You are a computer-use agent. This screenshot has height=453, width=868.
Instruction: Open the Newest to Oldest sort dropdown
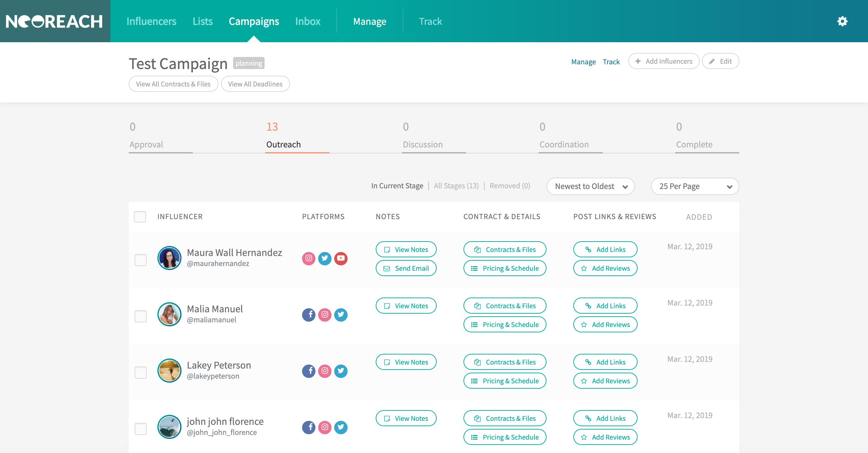590,186
